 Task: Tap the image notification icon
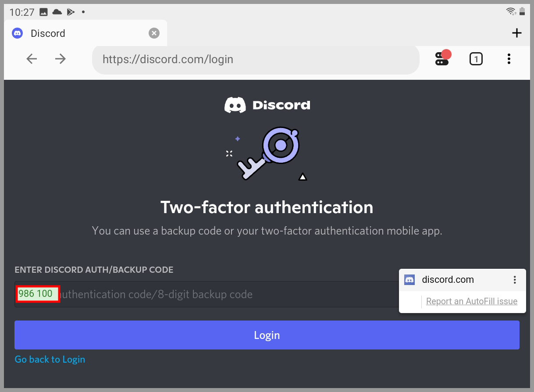[x=43, y=12]
